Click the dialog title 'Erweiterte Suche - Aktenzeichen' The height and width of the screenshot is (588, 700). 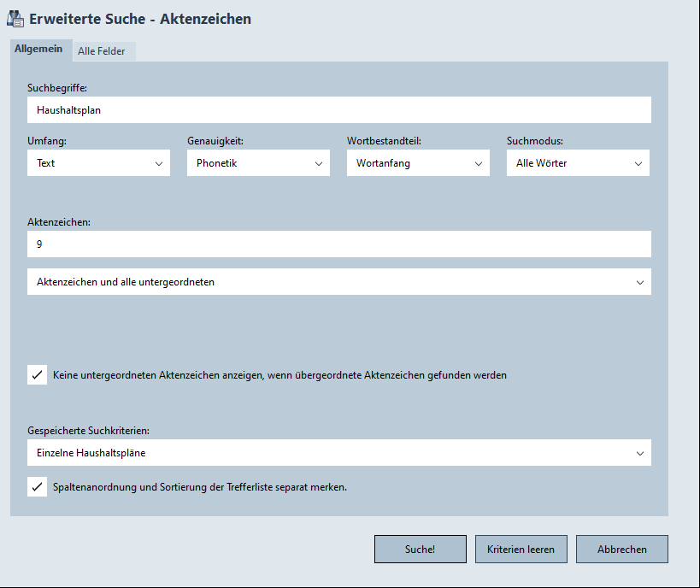[x=140, y=19]
